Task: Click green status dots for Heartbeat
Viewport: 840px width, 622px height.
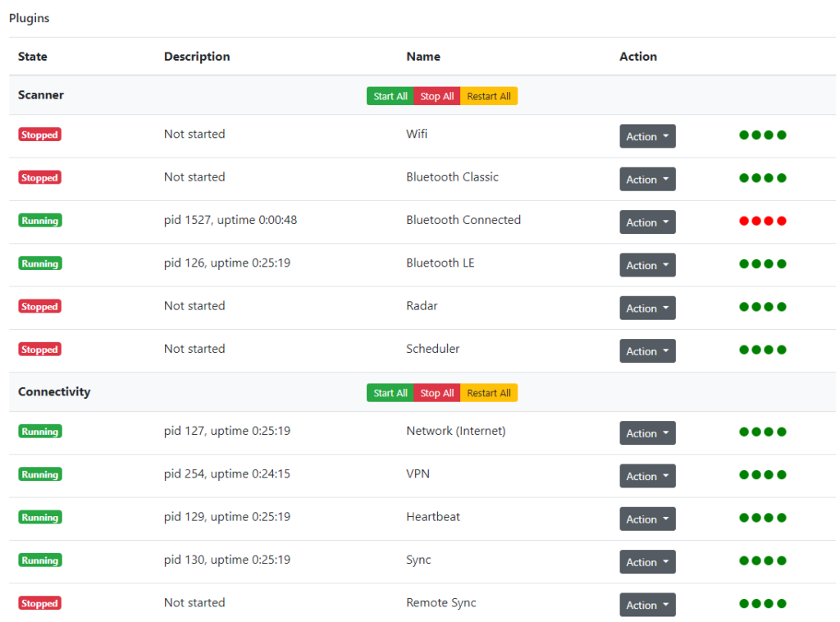Action: 762,518
